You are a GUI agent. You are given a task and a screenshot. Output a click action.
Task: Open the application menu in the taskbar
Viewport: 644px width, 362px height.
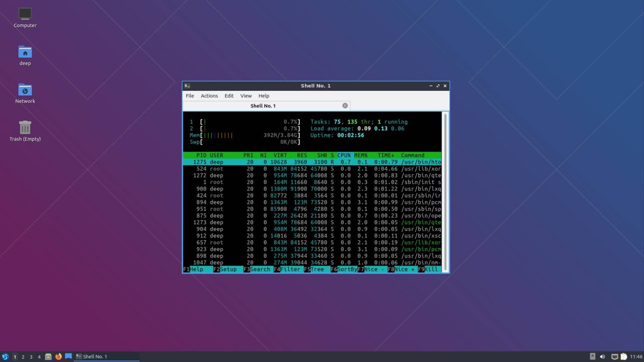(x=5, y=357)
